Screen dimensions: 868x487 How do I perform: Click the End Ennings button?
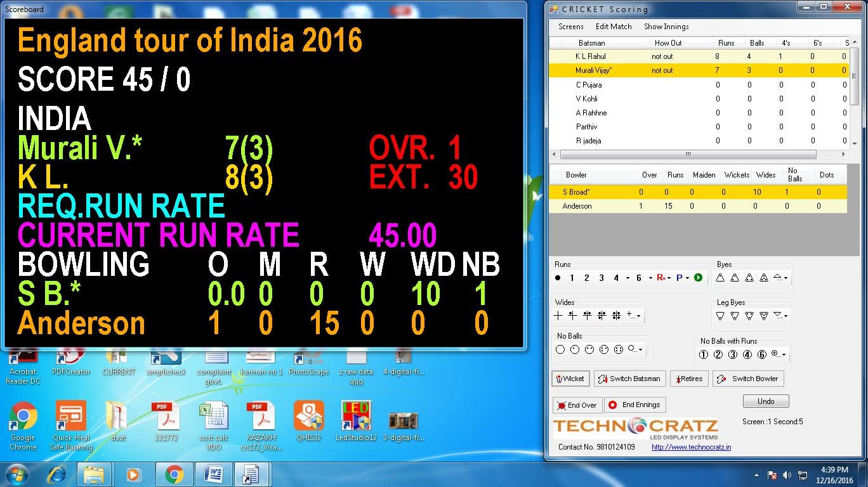[x=635, y=405]
